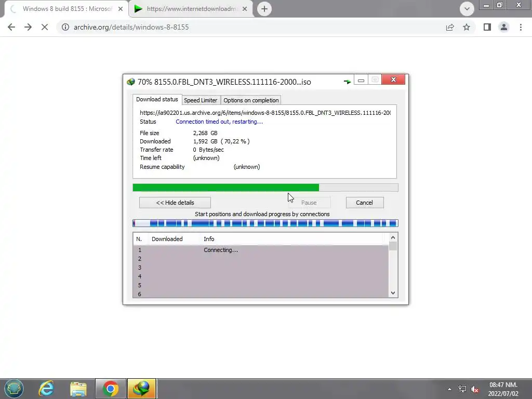Click scroll down arrow in connections list
The height and width of the screenshot is (399, 532).
click(x=393, y=293)
